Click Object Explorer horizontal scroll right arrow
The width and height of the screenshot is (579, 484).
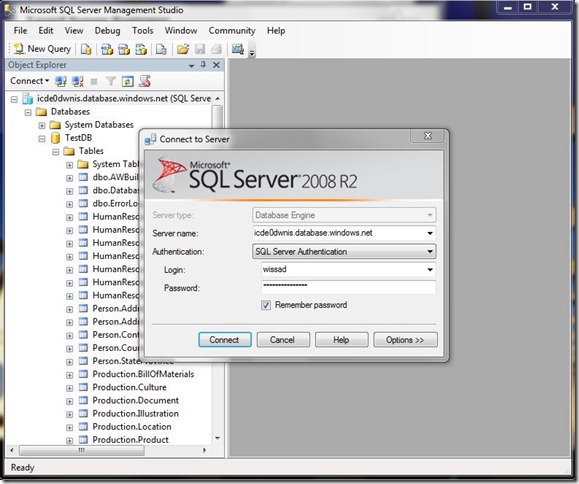point(204,450)
